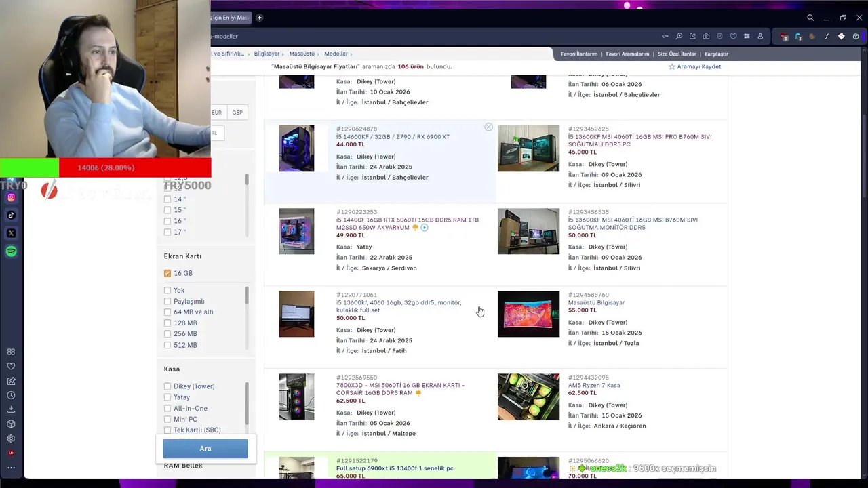Screen dimensions: 868x488
Task: Check the 17" screen size checkbox
Action: click(x=167, y=232)
